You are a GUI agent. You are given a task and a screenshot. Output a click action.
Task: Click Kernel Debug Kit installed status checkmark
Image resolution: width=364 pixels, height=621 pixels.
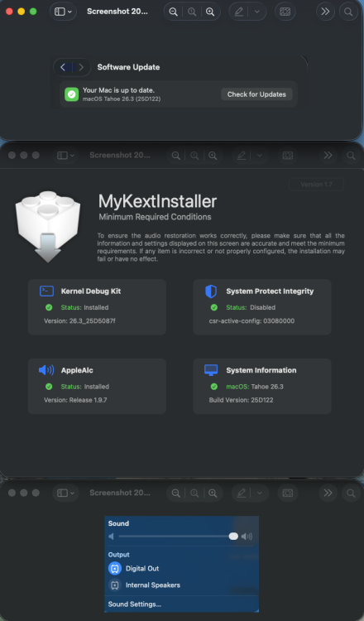[49, 307]
